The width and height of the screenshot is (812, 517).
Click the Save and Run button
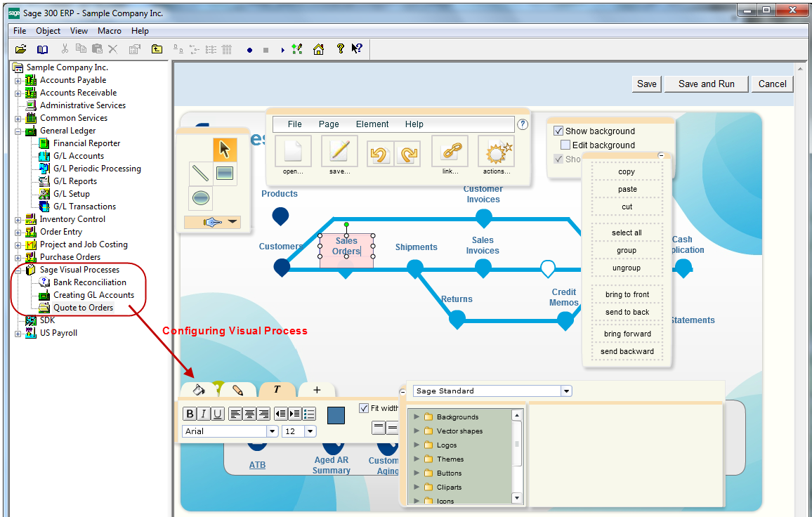pyautogui.click(x=707, y=84)
